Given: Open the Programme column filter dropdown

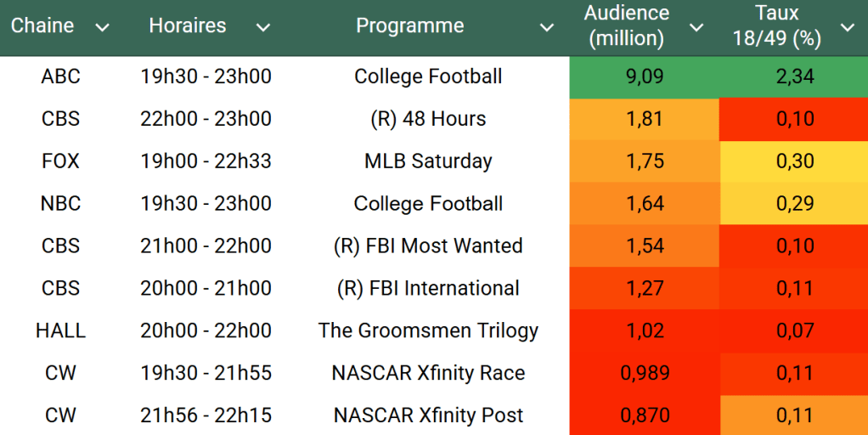Looking at the screenshot, I should (x=547, y=28).
